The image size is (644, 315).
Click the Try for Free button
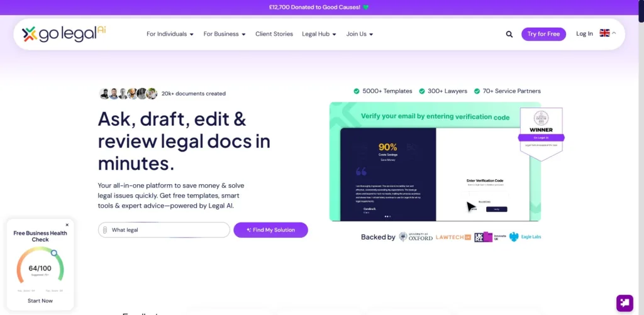[x=543, y=34]
